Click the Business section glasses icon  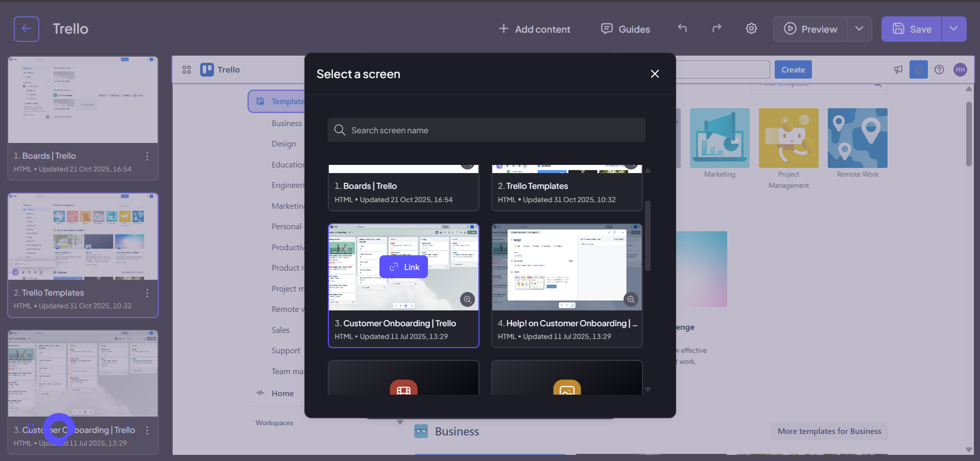tap(421, 431)
